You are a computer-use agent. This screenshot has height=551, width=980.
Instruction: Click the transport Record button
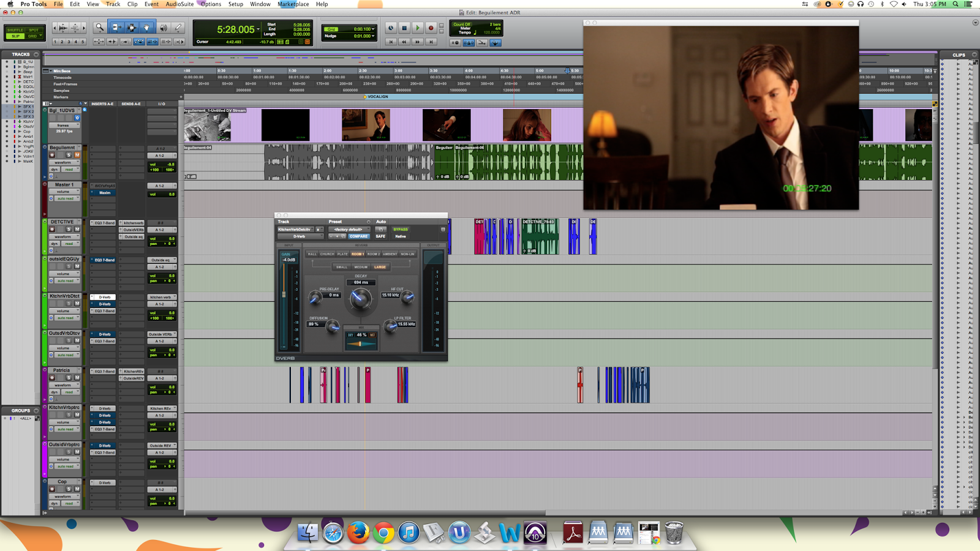tap(431, 28)
